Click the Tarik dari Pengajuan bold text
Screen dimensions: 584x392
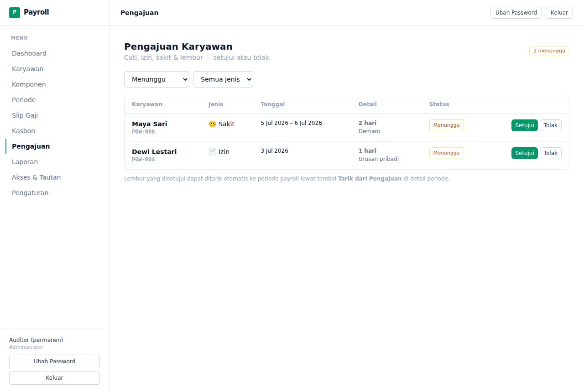point(370,179)
